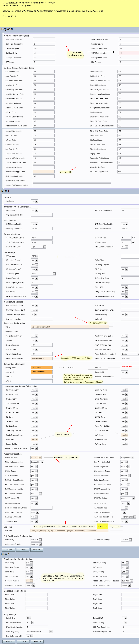Click the Display Name field
Screen dimensions: 139x644
click(x=42, y=368)
